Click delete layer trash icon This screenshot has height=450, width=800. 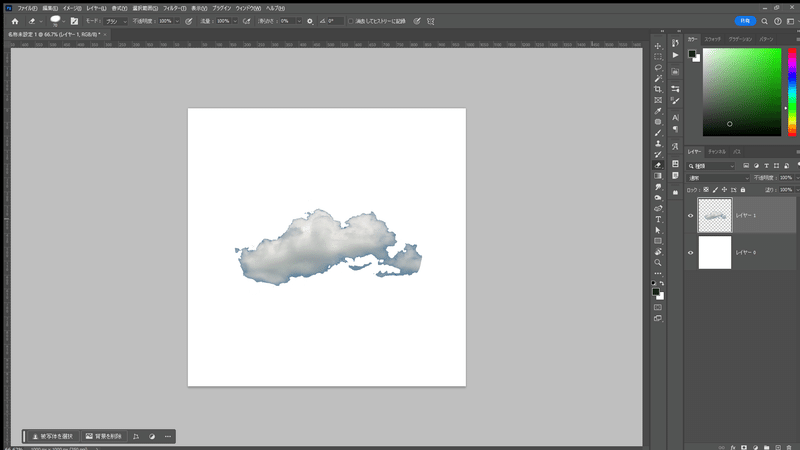[789, 447]
